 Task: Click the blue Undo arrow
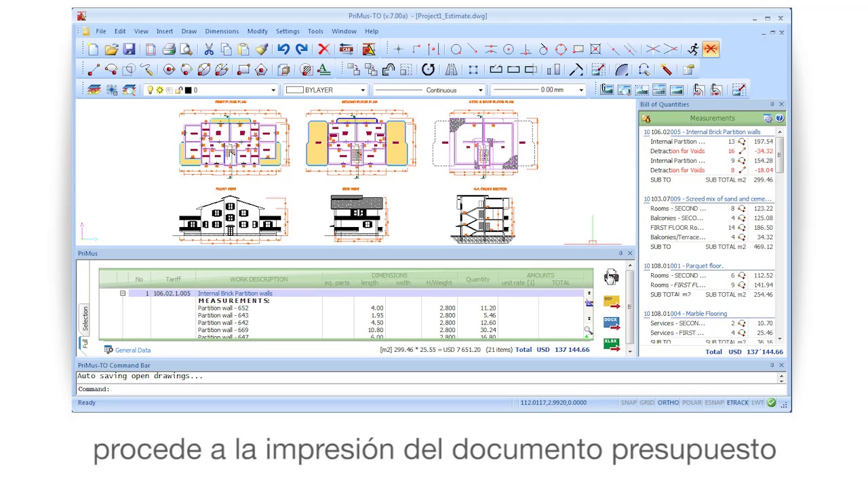(x=283, y=49)
